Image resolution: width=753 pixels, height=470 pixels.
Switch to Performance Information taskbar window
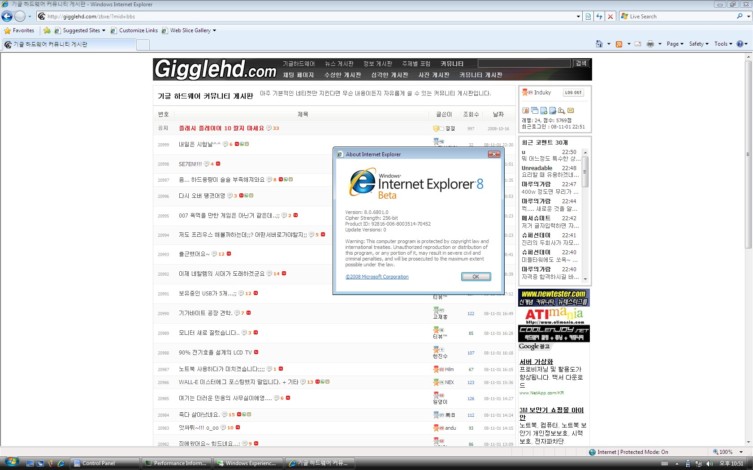point(176,463)
